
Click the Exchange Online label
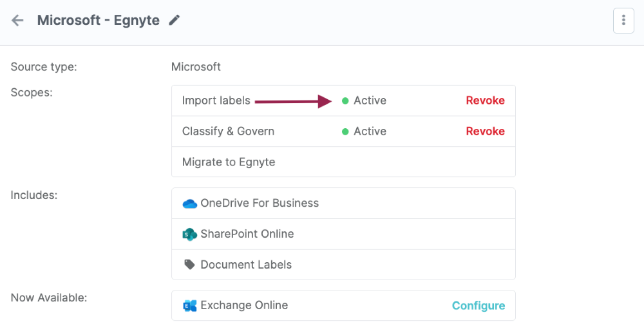244,305
